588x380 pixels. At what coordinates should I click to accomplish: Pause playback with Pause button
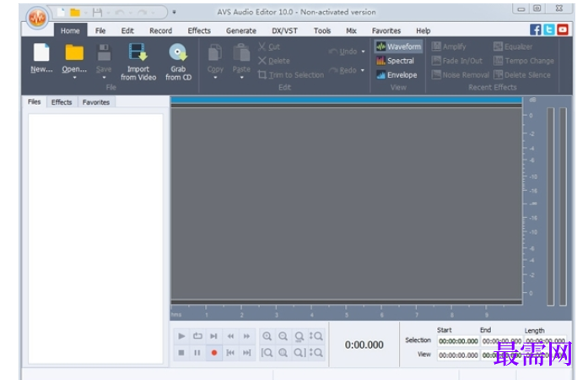pyautogui.click(x=197, y=353)
